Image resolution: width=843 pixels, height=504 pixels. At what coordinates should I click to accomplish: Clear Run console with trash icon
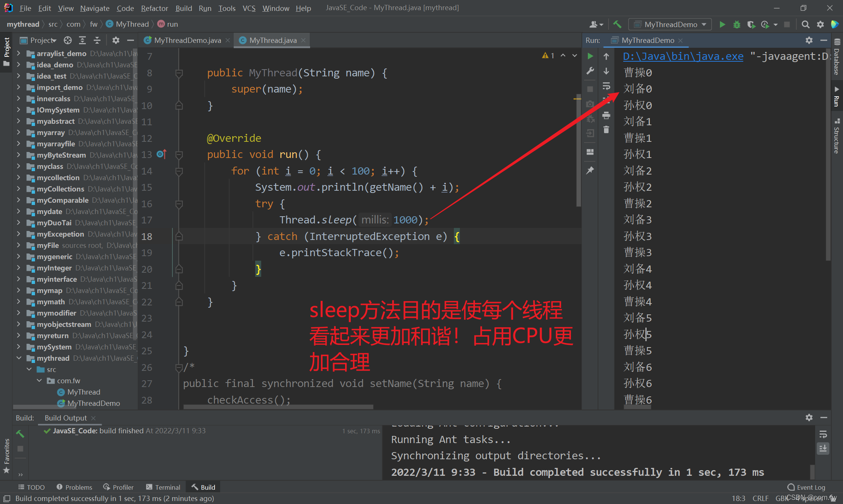(x=606, y=130)
